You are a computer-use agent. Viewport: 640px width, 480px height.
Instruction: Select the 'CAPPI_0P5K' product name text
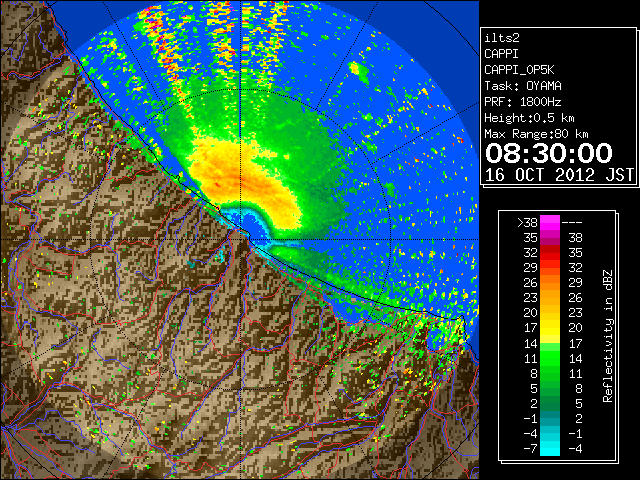point(519,70)
